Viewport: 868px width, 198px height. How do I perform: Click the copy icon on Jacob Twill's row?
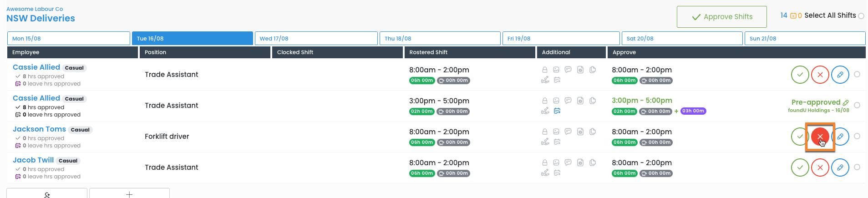[x=593, y=162]
